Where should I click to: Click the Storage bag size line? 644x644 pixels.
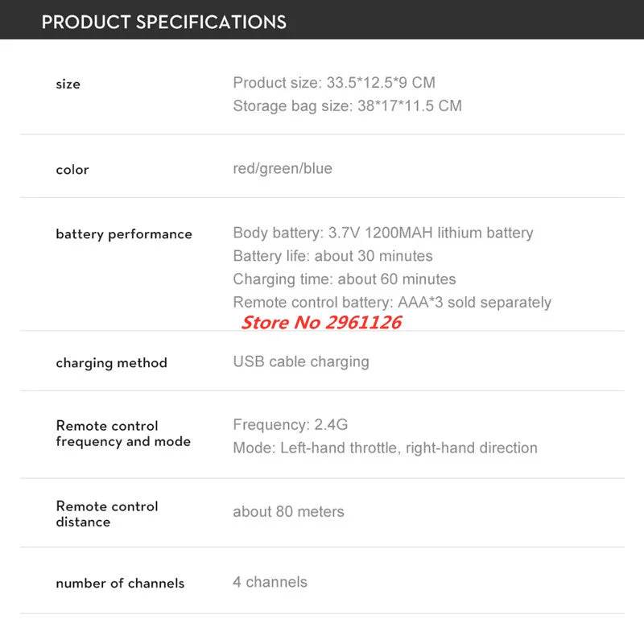pyautogui.click(x=347, y=105)
